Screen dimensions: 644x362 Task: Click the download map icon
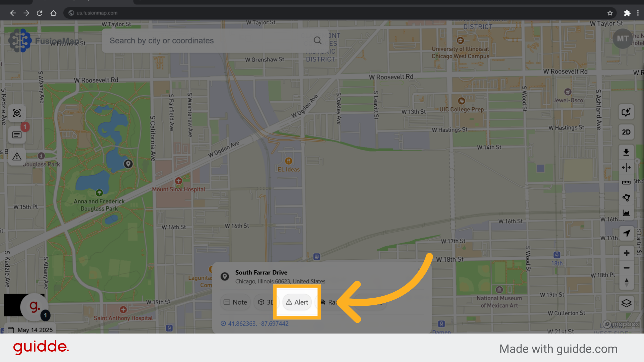[626, 153]
